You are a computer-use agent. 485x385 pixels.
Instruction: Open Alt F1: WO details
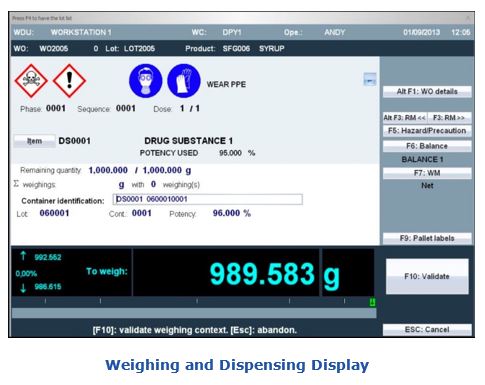tap(427, 91)
